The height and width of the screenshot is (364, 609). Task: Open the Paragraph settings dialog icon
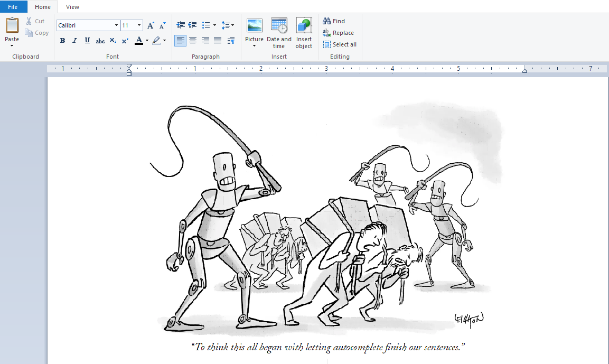[x=231, y=40]
